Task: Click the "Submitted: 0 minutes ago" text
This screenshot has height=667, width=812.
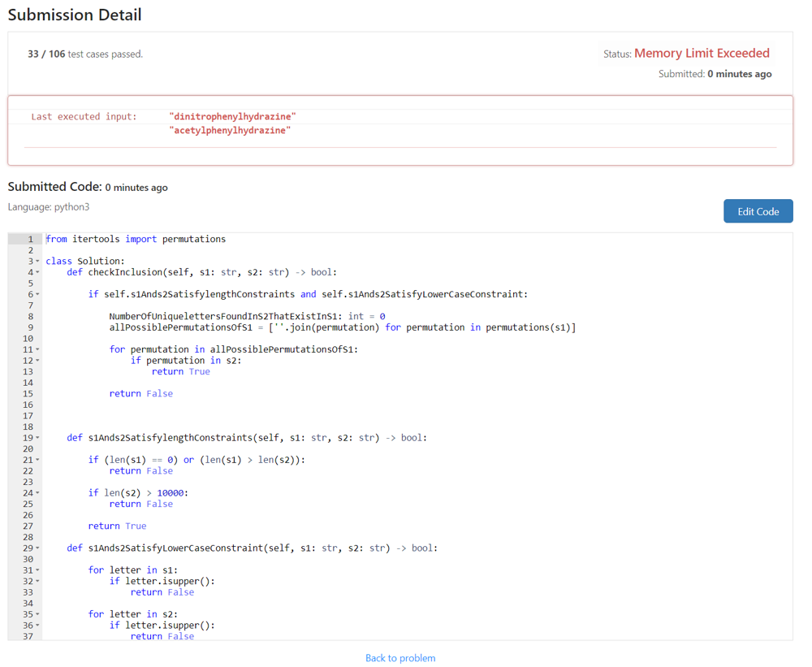Action: (715, 74)
